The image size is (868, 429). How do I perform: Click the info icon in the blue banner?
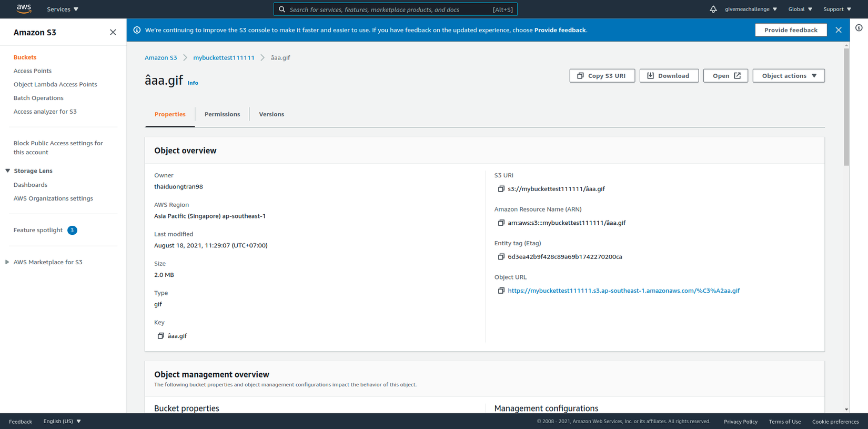[137, 30]
